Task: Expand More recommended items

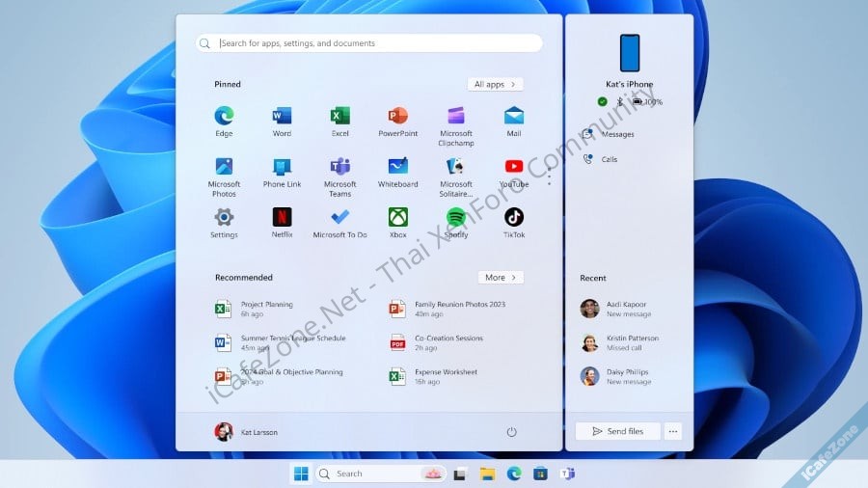Action: pyautogui.click(x=501, y=278)
